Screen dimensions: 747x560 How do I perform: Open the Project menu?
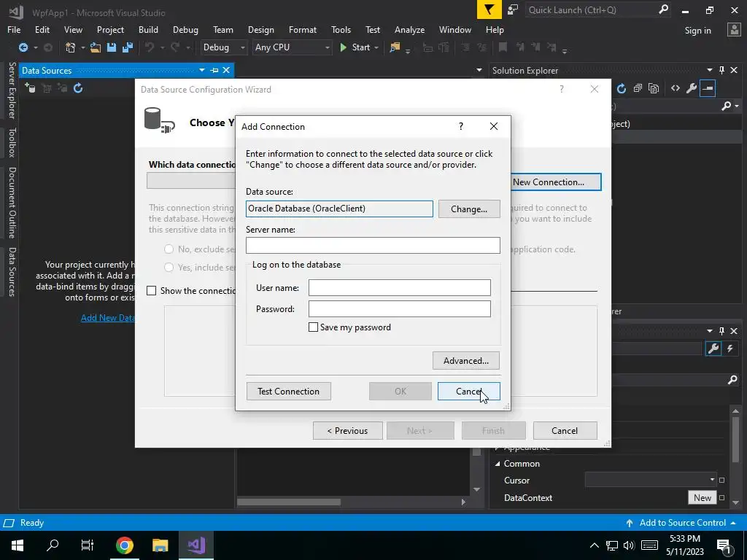tap(110, 29)
